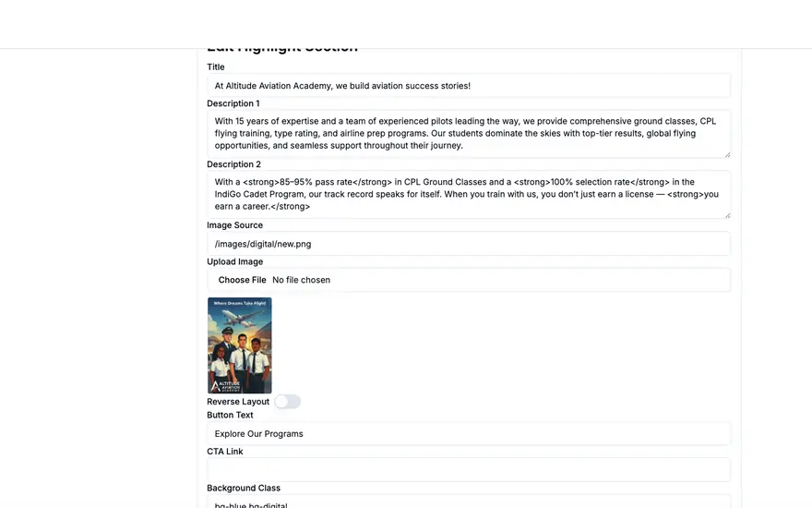Click the Button Text input field

[x=469, y=434]
